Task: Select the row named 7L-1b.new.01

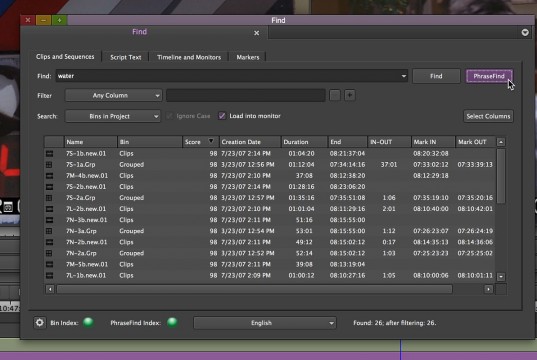Action: coord(270,275)
